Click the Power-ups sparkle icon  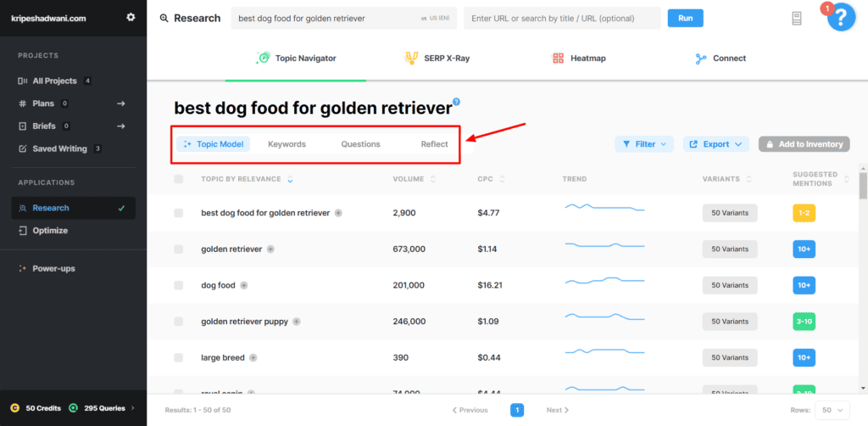point(23,269)
